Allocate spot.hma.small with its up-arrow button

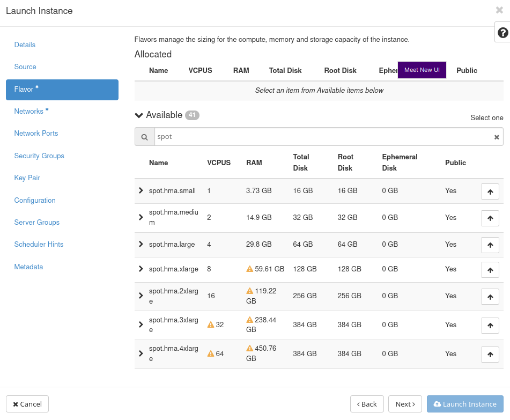[x=490, y=191]
